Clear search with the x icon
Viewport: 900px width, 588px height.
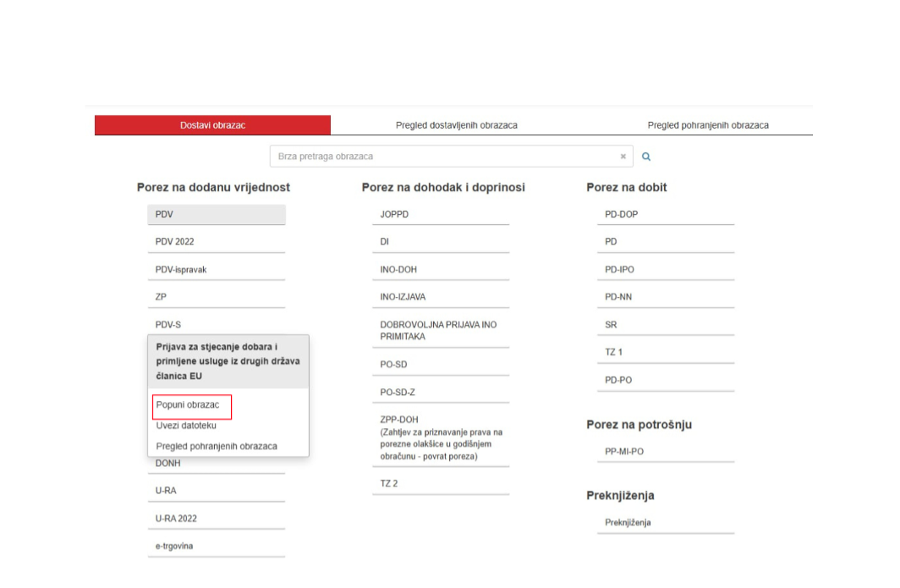(623, 157)
